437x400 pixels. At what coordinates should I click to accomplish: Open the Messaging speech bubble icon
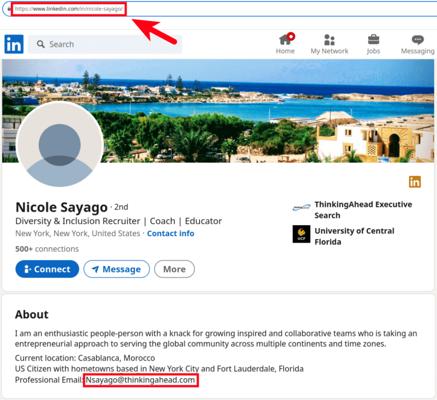(417, 40)
